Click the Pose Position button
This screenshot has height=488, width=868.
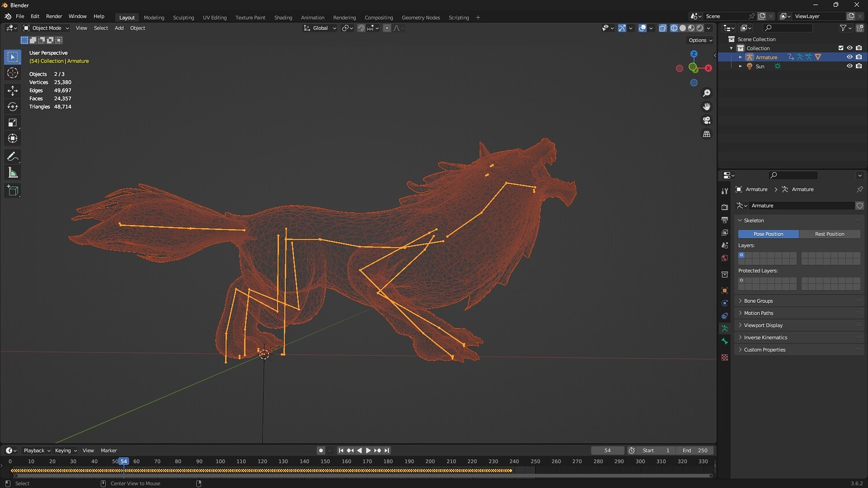point(768,234)
